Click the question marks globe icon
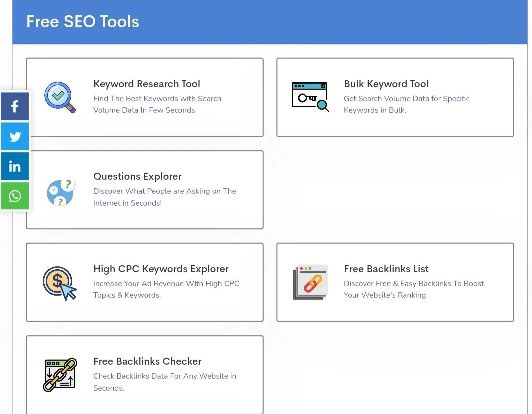Image resolution: width=532 pixels, height=414 pixels. 61,191
